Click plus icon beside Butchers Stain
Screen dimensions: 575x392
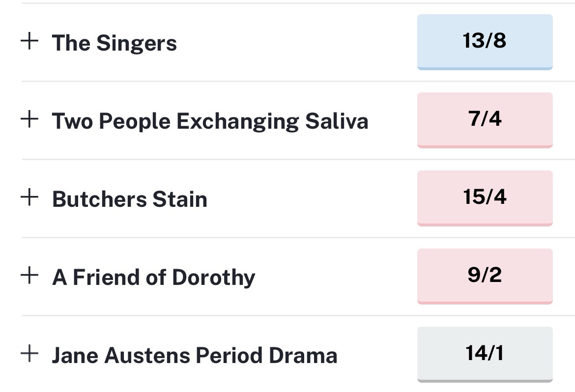29,197
